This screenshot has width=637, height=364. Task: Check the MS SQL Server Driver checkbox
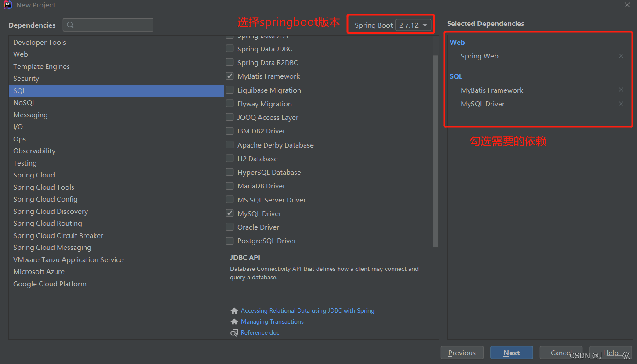coord(229,200)
